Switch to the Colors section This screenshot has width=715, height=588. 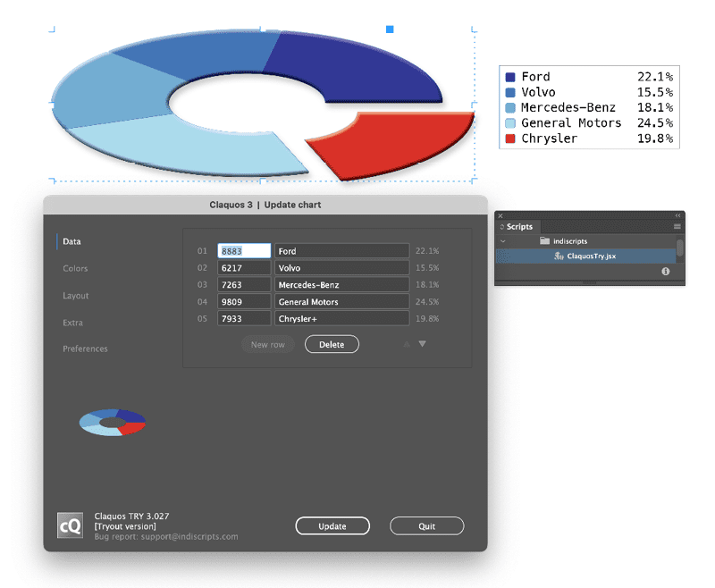[75, 268]
